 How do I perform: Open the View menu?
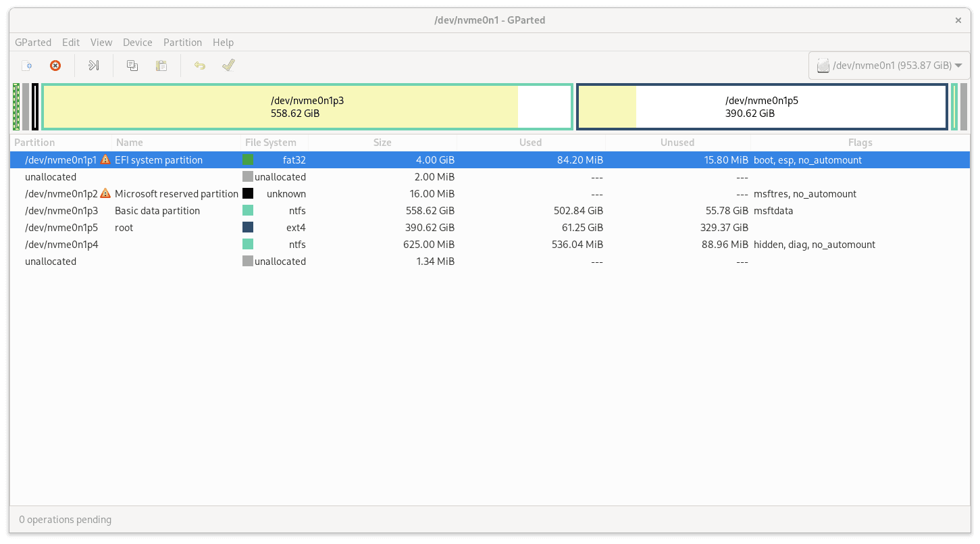101,42
